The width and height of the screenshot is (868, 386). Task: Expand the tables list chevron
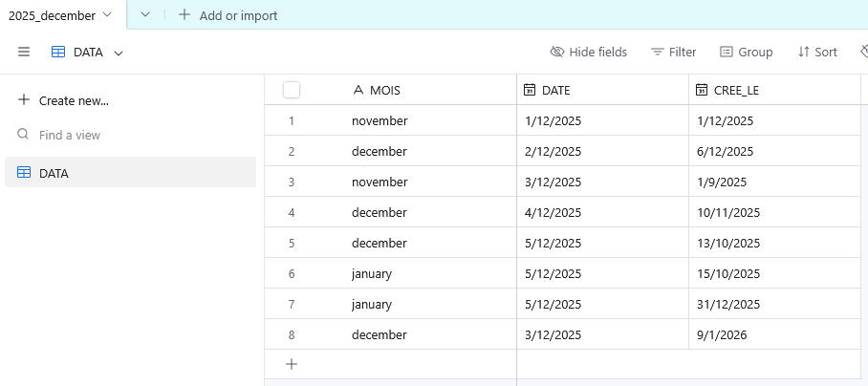pyautogui.click(x=145, y=15)
